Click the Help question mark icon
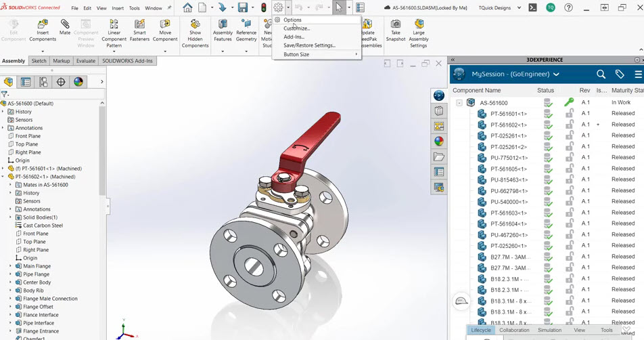The height and width of the screenshot is (340, 644). 568,7
